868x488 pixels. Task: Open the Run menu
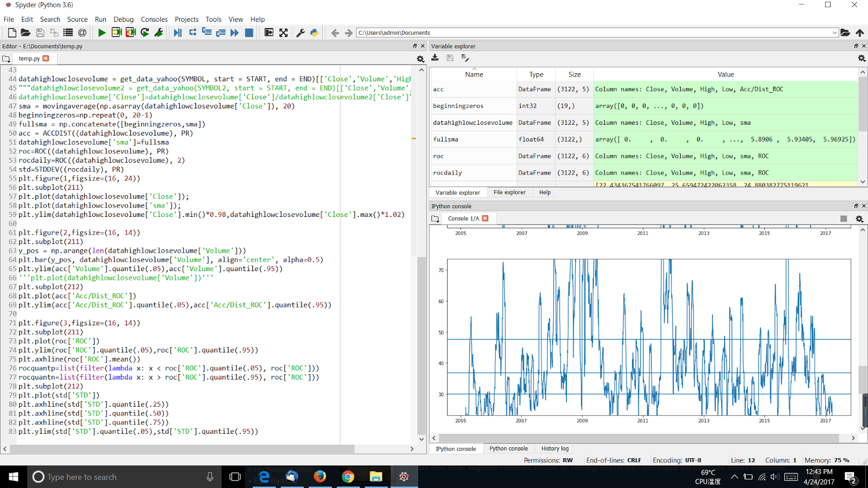point(101,19)
